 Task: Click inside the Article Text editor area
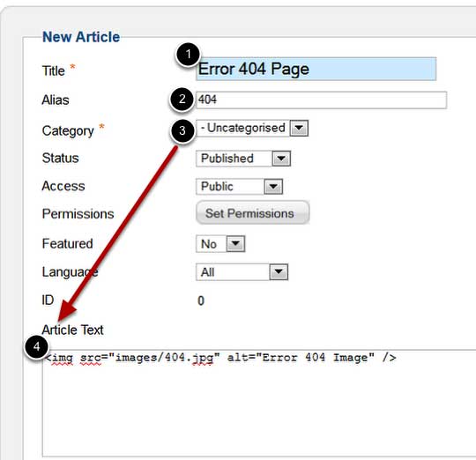259,404
